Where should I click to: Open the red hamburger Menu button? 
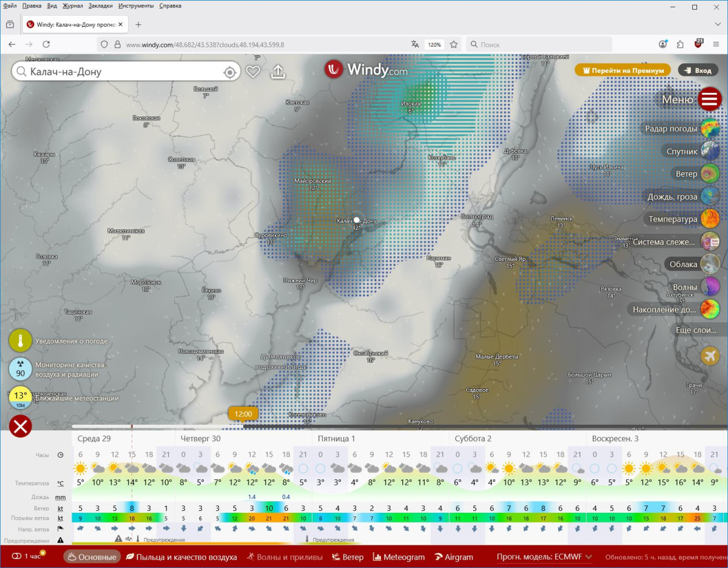coord(709,99)
